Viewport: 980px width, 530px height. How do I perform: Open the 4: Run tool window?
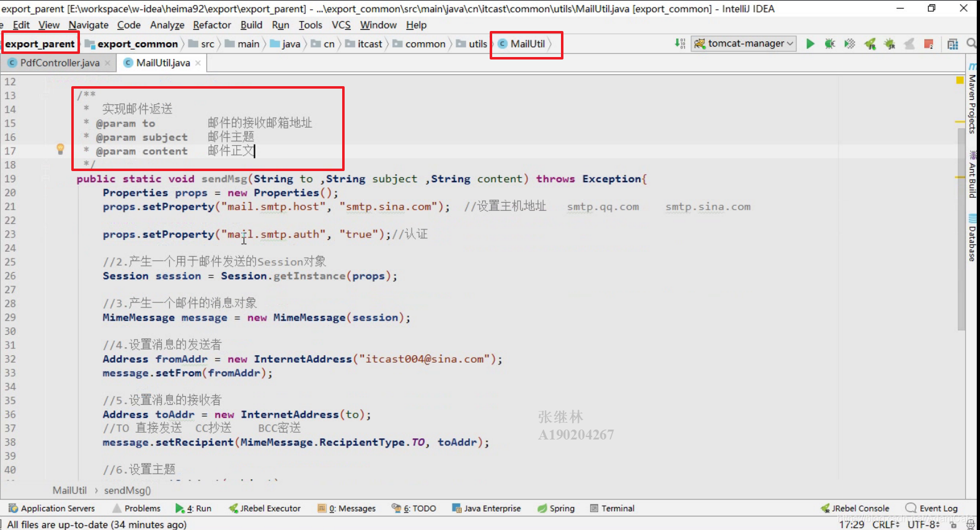[193, 508]
